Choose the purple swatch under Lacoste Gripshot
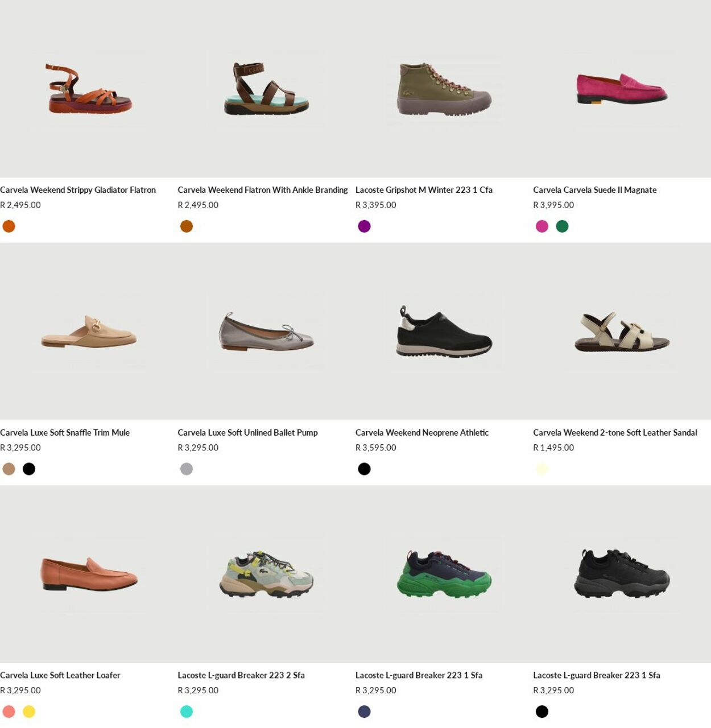This screenshot has height=728, width=711. point(364,226)
